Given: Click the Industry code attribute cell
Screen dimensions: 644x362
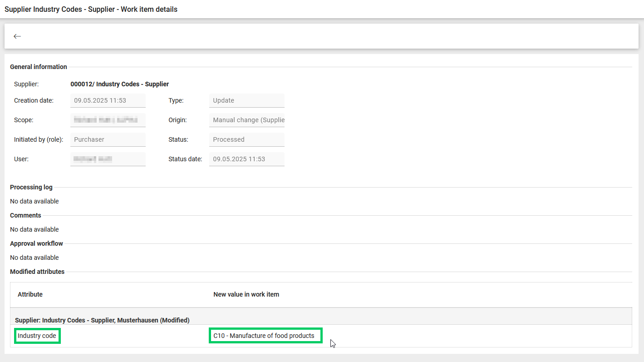Looking at the screenshot, I should [37, 336].
